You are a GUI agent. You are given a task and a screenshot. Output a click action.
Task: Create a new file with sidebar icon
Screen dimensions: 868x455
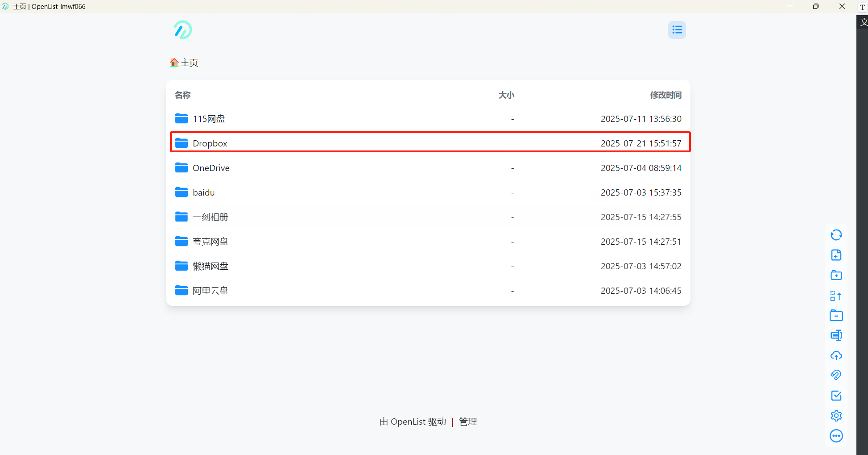[x=836, y=255]
